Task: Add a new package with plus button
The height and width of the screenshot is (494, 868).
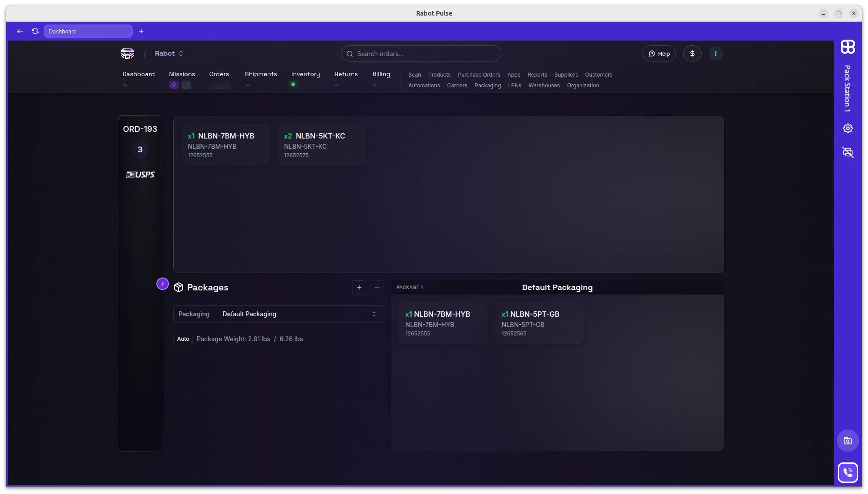Action: click(359, 287)
